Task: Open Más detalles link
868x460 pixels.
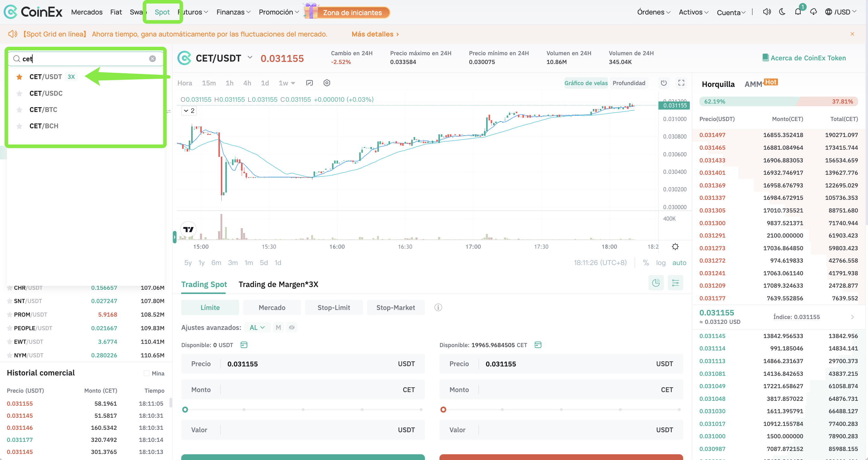Action: coord(375,34)
